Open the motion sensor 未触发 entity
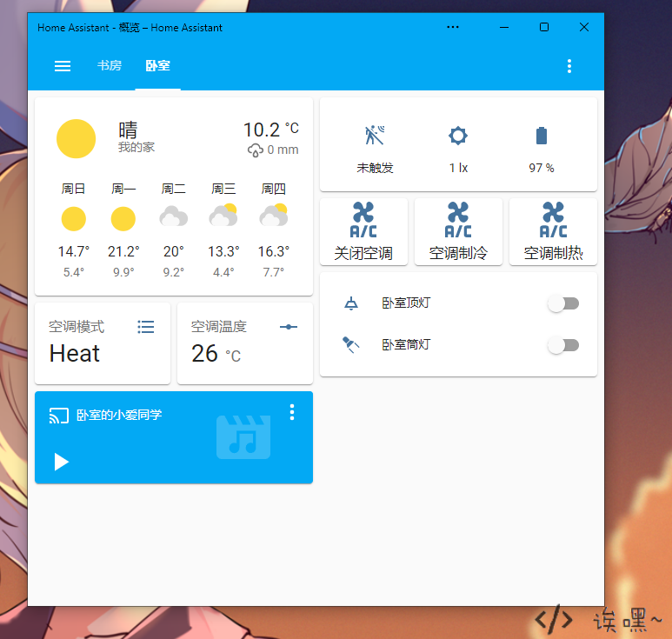 [x=375, y=149]
